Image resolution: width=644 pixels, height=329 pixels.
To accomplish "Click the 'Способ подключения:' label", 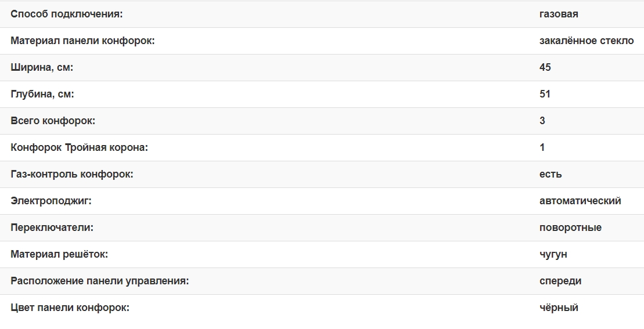I will 67,14.
